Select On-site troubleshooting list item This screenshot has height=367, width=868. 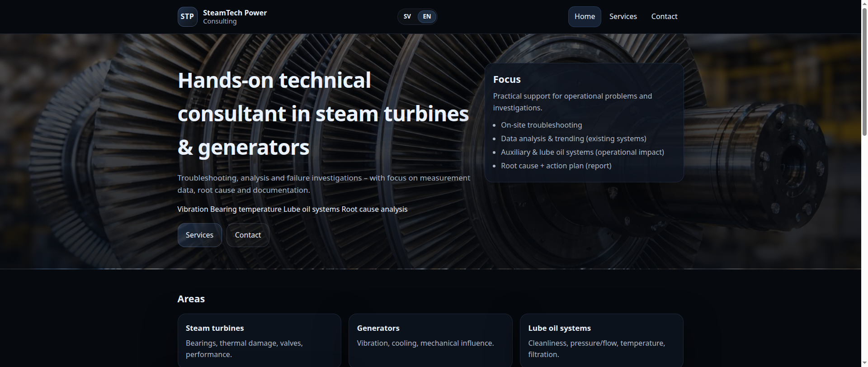[541, 125]
